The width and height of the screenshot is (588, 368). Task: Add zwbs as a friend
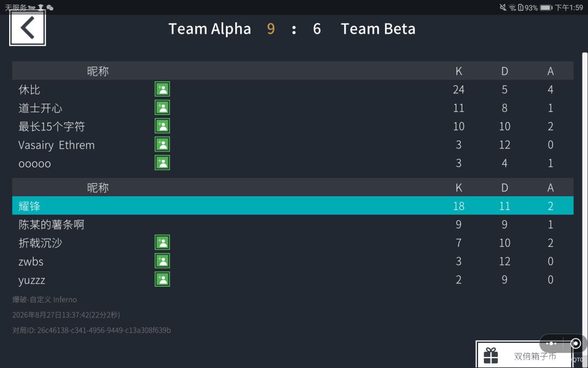pyautogui.click(x=162, y=261)
